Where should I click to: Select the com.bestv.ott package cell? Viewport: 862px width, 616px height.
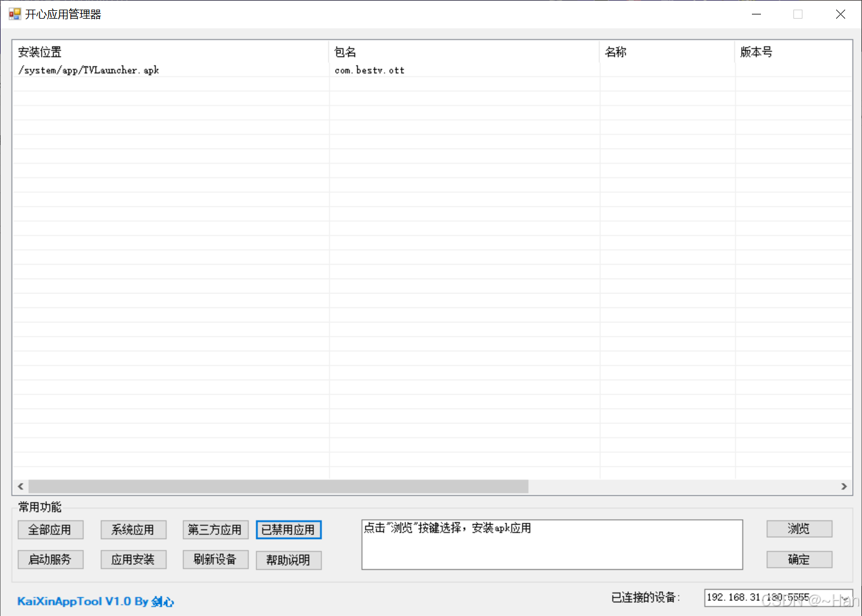pyautogui.click(x=369, y=70)
